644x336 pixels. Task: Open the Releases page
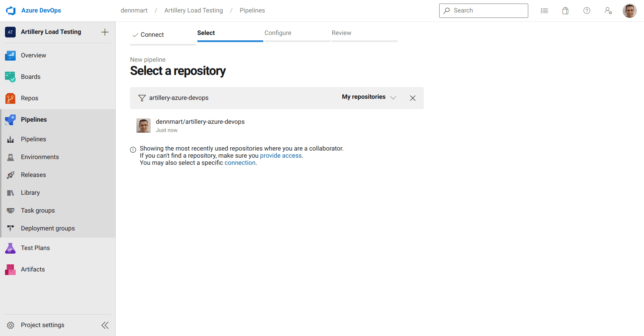pyautogui.click(x=34, y=175)
